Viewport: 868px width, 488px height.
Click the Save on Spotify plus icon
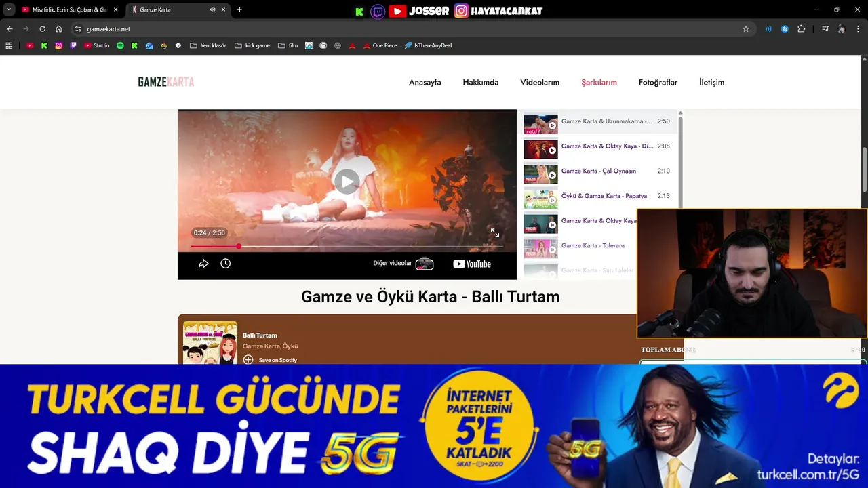tap(248, 359)
